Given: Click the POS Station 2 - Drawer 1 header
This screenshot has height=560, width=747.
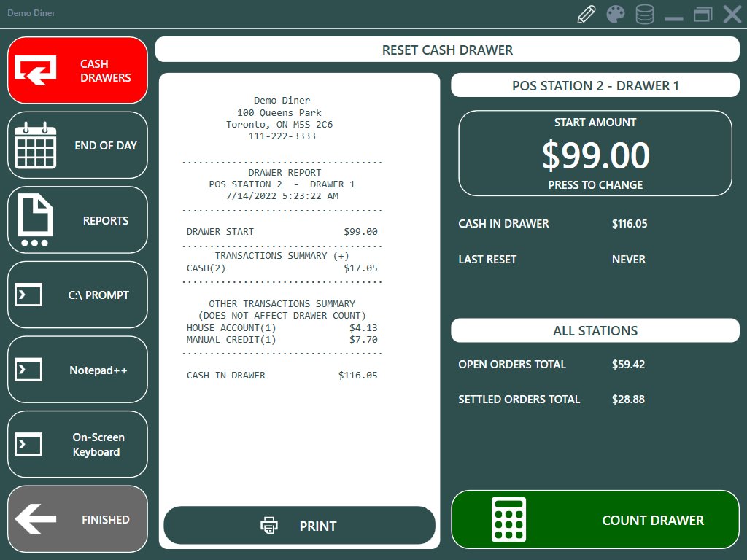Looking at the screenshot, I should click(595, 85).
